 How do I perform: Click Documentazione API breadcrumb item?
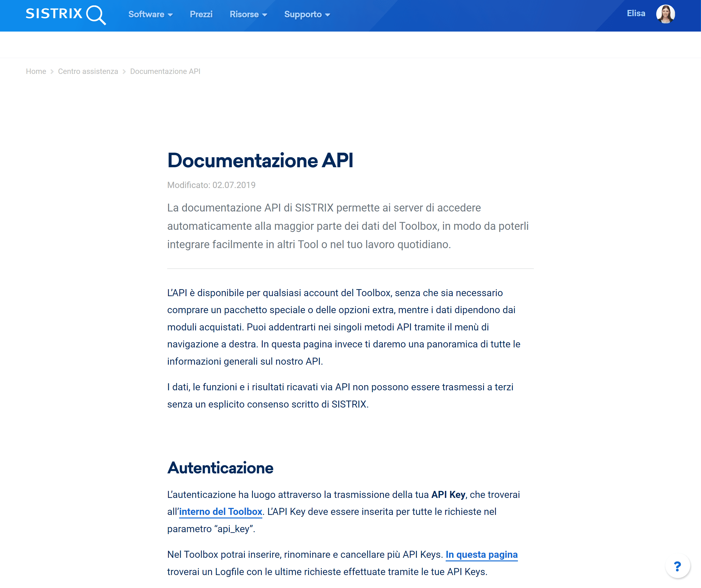pyautogui.click(x=165, y=71)
